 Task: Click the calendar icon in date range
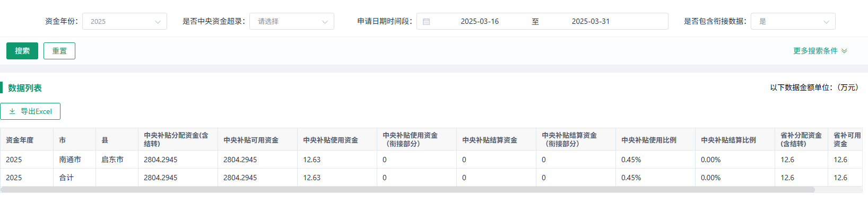426,22
